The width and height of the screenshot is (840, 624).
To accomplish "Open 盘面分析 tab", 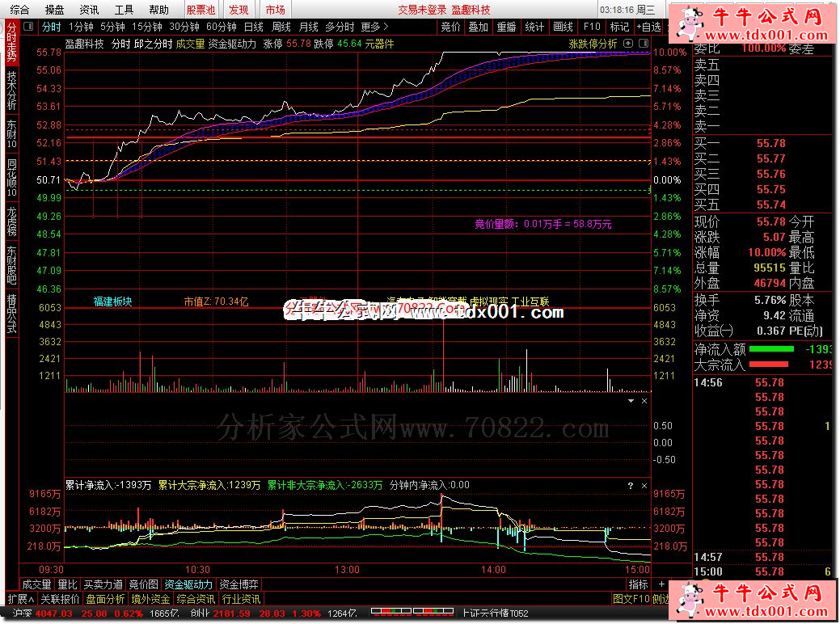I will coord(105,599).
